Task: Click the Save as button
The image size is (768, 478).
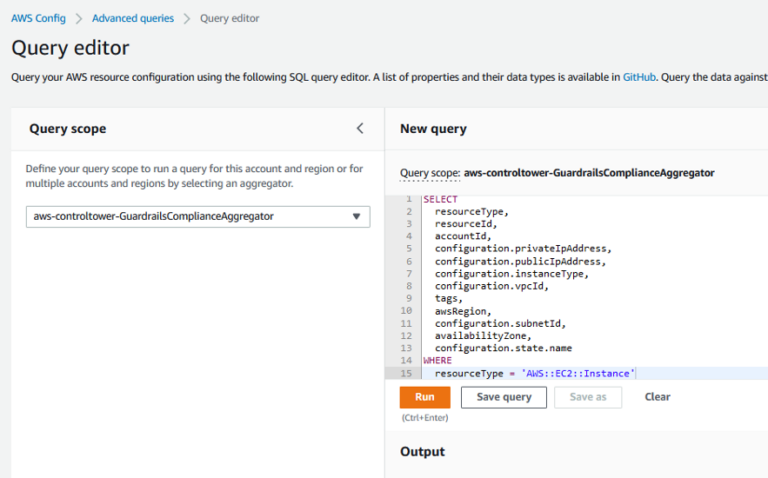Action: click(x=588, y=397)
